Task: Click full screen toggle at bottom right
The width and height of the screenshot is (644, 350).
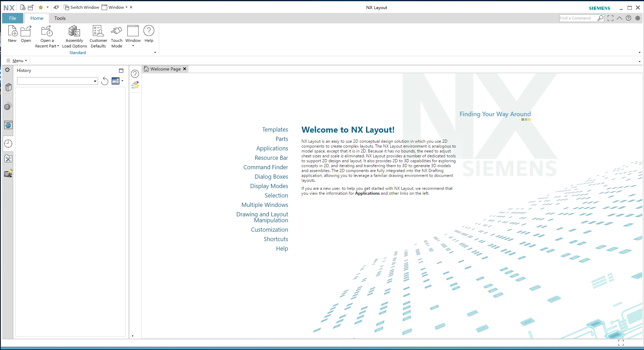Action: (x=621, y=343)
